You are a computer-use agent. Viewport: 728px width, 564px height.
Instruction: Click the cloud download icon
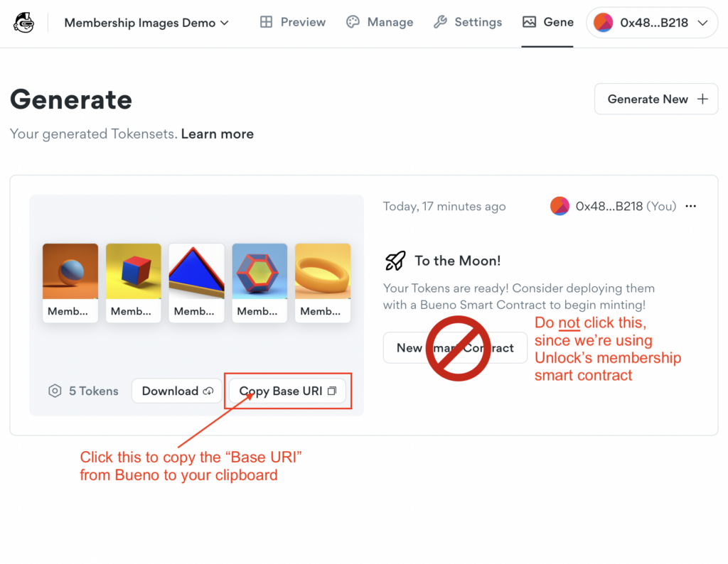[208, 391]
